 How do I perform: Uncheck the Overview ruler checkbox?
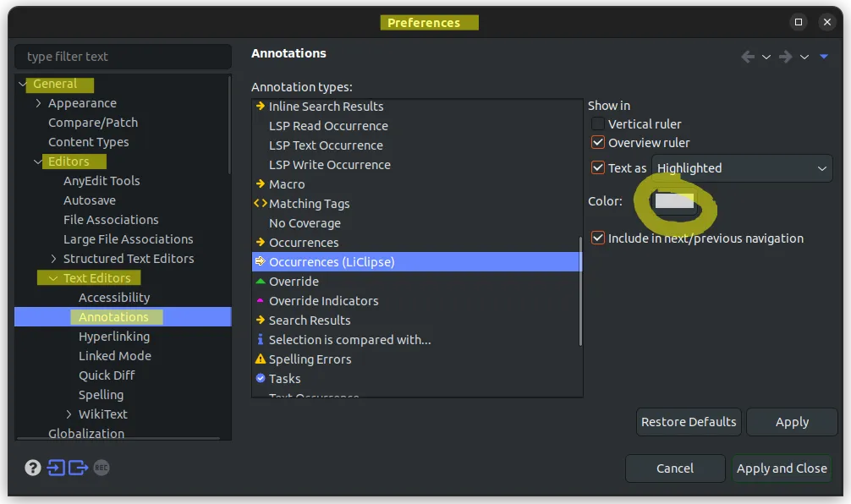(598, 143)
